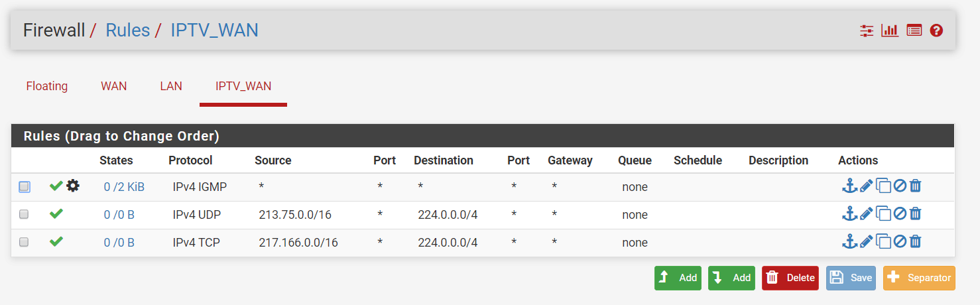The height and width of the screenshot is (305, 980).
Task: Delete the IPv4 TCP rule via trash icon
Action: pyautogui.click(x=915, y=242)
